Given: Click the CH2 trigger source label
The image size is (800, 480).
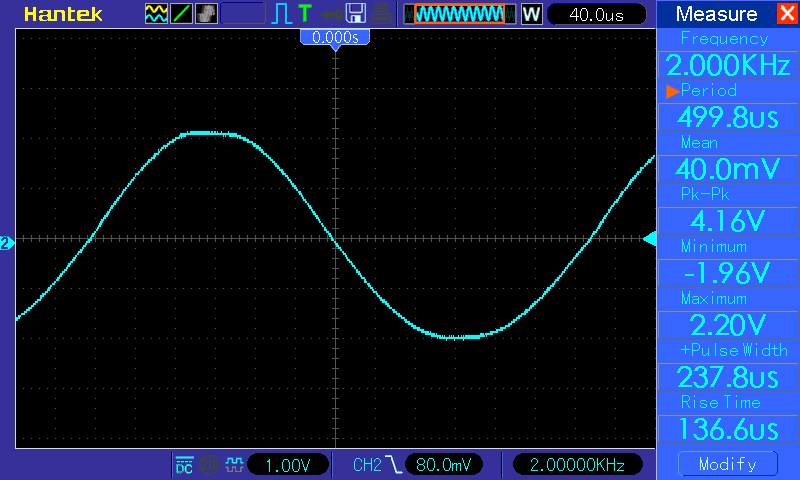Looking at the screenshot, I should 367,465.
